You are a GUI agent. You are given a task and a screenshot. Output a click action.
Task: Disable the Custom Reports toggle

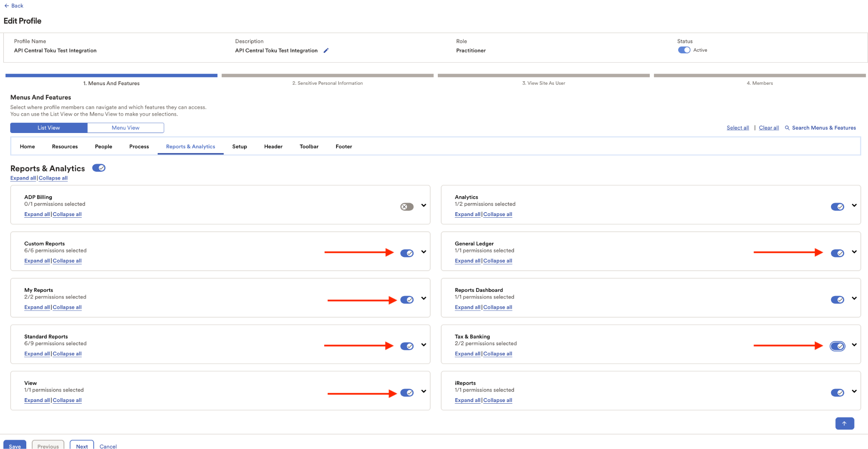pos(407,253)
